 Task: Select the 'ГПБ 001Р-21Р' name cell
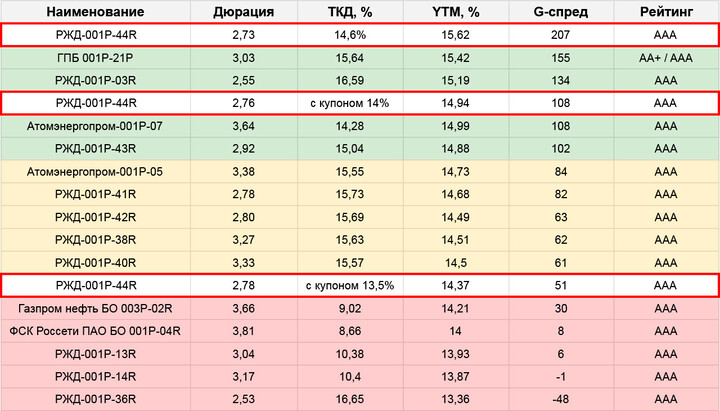pyautogui.click(x=96, y=58)
